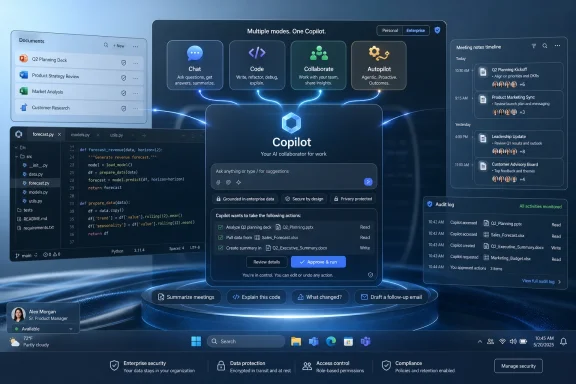Click Secure by design chip
The width and height of the screenshot is (576, 384).
(305, 199)
